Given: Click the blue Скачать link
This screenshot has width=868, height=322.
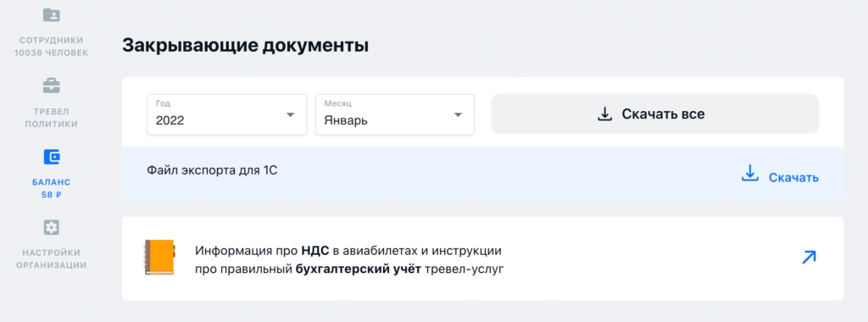Looking at the screenshot, I should click(793, 178).
